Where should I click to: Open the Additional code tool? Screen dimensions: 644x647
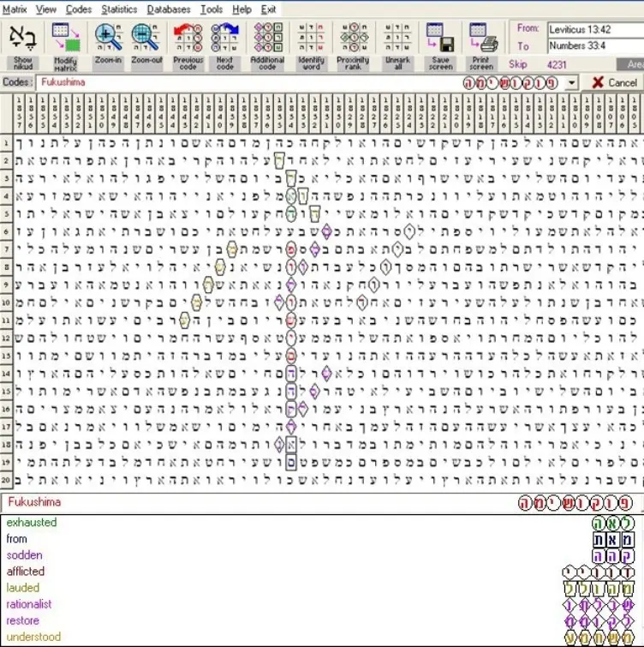[x=268, y=37]
